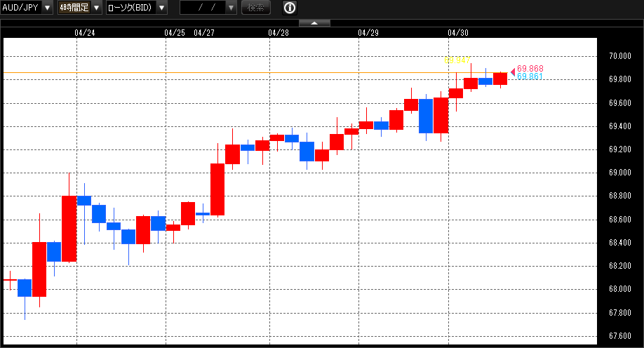The width and height of the screenshot is (644, 348).
Task: Click the date input field
Action: (x=203, y=8)
